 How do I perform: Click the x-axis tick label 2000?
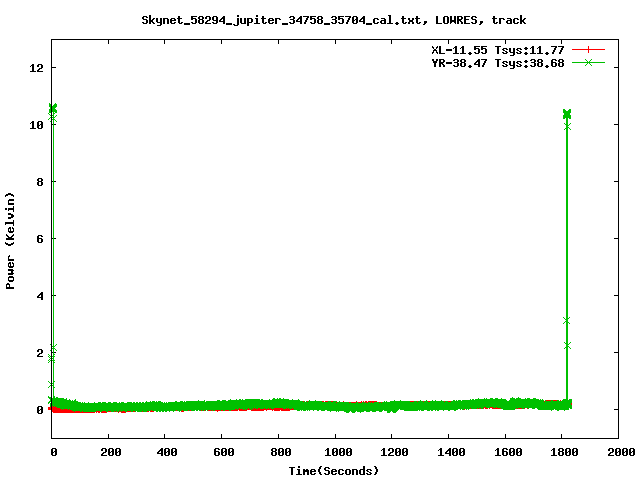[622, 452]
